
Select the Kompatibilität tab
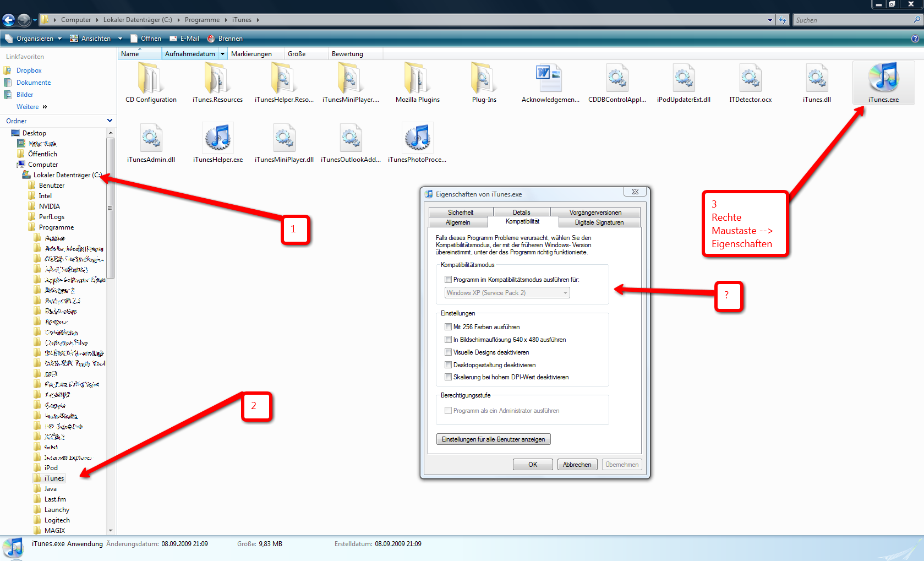click(x=523, y=221)
